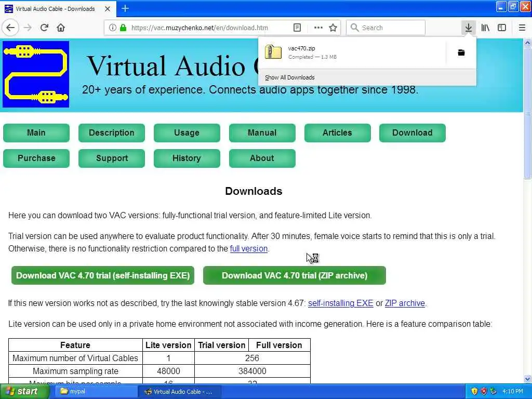The image size is (532, 399).
Task: Click the 4:10 PM taskbar clock
Action: point(513,391)
